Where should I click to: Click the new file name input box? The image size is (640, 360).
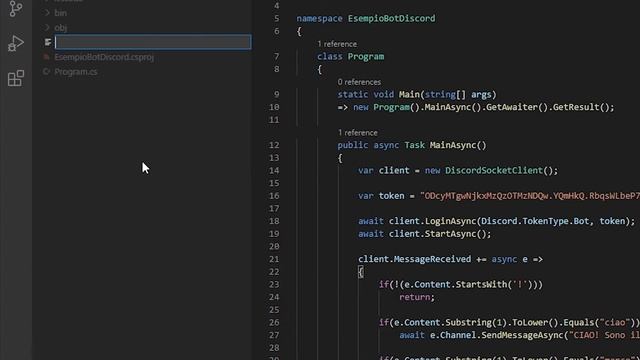[x=153, y=42]
